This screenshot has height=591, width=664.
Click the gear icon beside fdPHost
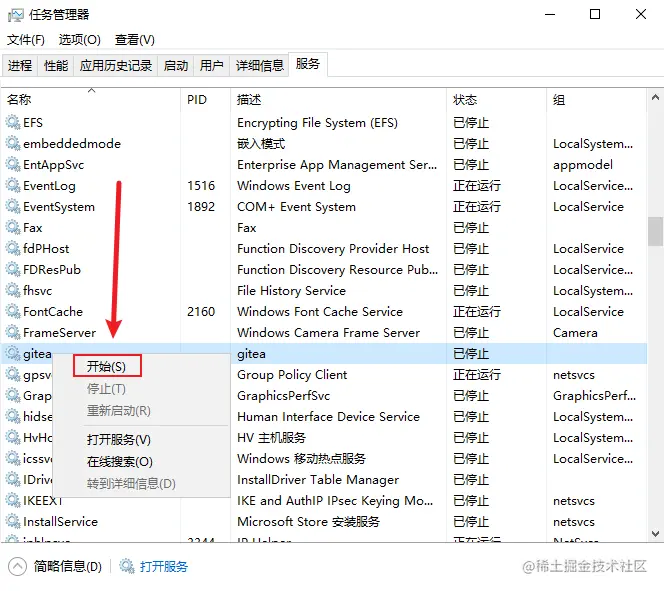coord(13,249)
